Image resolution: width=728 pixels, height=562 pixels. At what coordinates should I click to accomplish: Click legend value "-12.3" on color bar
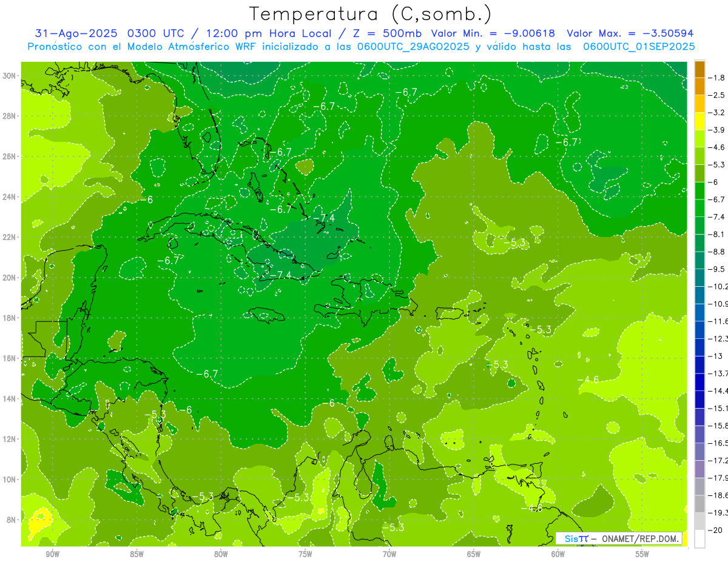(718, 338)
